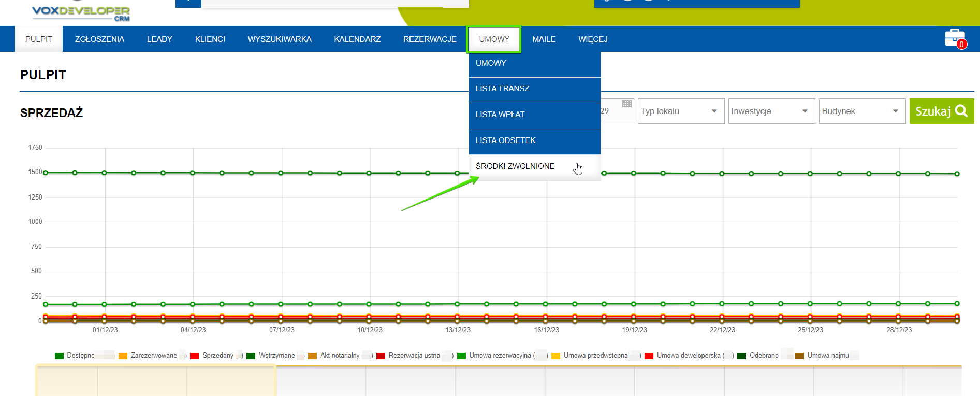The image size is (980, 396).
Task: Open the briefcase icon with 0 badge
Action: [x=955, y=39]
